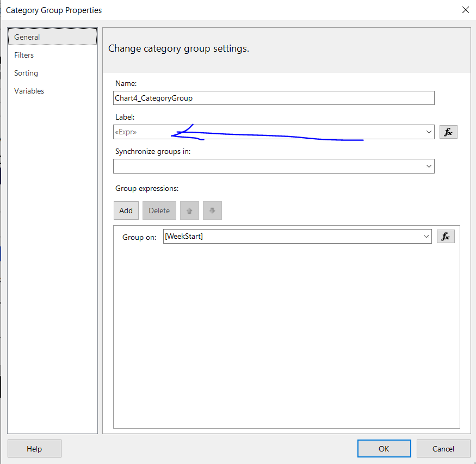The image size is (476, 464).
Task: Delete the selected group expression
Action: [159, 211]
